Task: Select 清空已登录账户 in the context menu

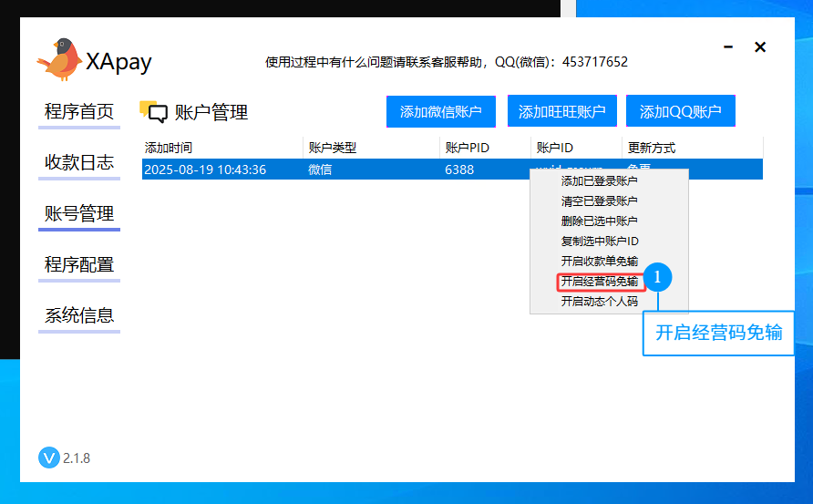Action: [599, 201]
